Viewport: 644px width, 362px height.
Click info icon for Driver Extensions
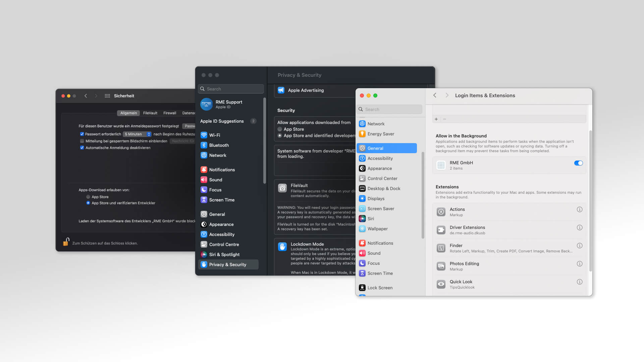coord(579,228)
